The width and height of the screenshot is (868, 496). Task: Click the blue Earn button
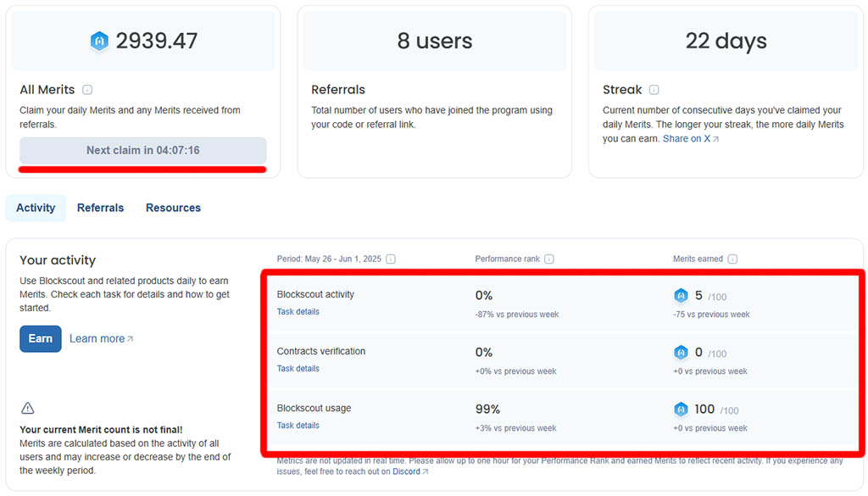pyautogui.click(x=41, y=339)
